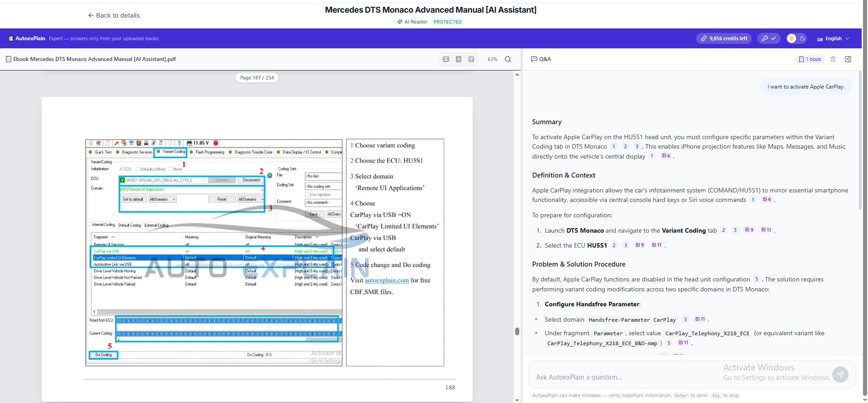Open the PDF search magnifier
868x403 pixels.
(x=508, y=59)
